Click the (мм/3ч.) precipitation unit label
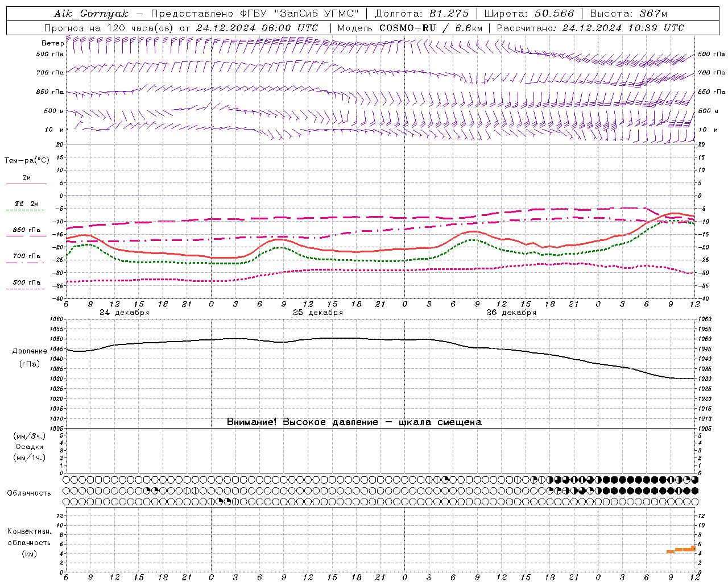This screenshot has width=728, height=582. 30,436
